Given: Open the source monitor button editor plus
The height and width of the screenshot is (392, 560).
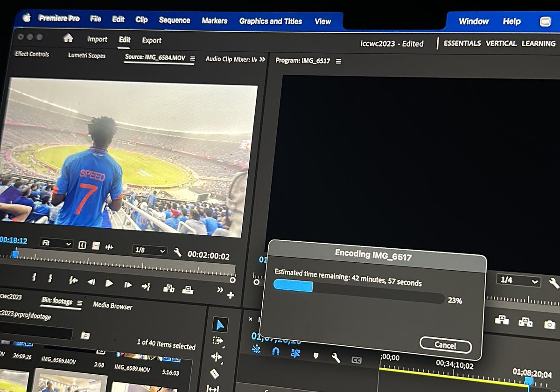Looking at the screenshot, I should 231,295.
